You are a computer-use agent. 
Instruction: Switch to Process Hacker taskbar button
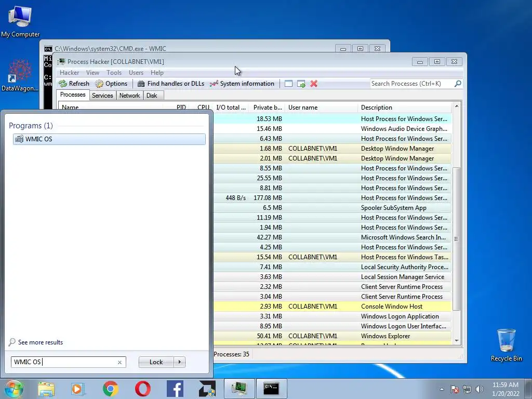(239, 389)
